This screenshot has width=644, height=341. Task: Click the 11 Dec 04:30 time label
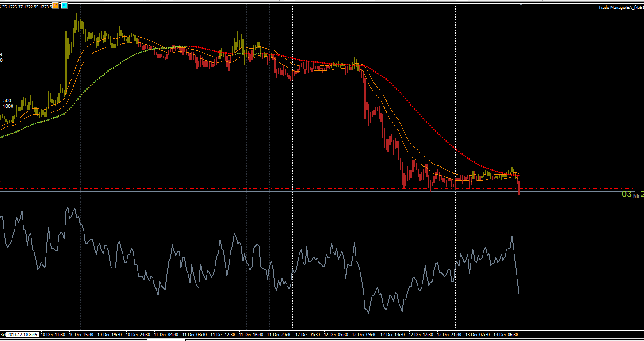(166, 335)
